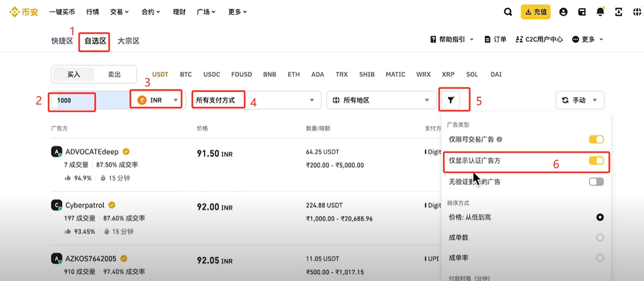Open the 手动 refresh mode dropdown

click(580, 100)
